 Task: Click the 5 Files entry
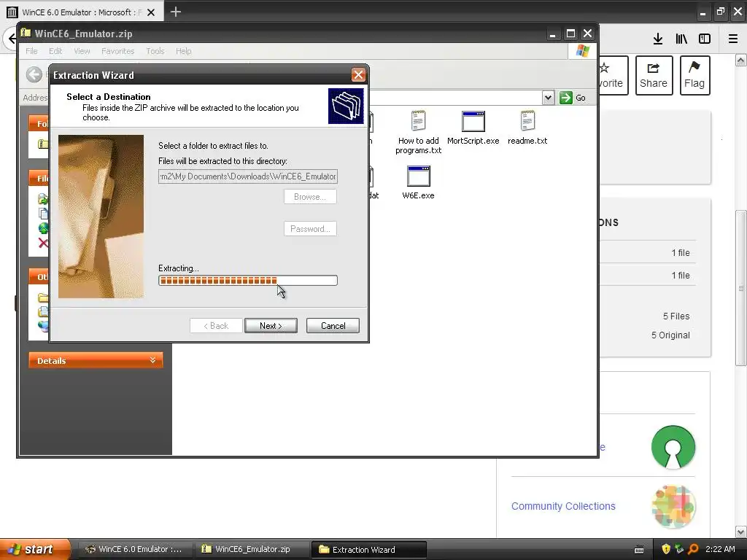tap(676, 316)
